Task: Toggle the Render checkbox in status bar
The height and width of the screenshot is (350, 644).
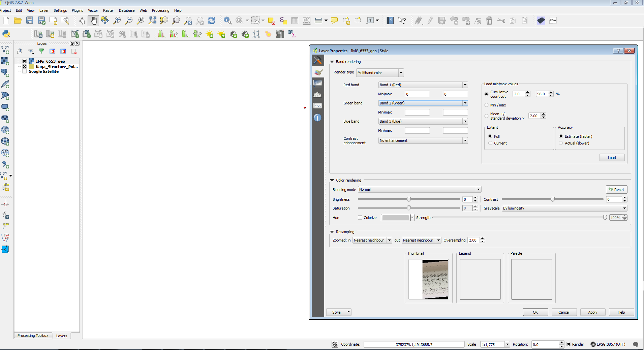Action: [x=569, y=344]
